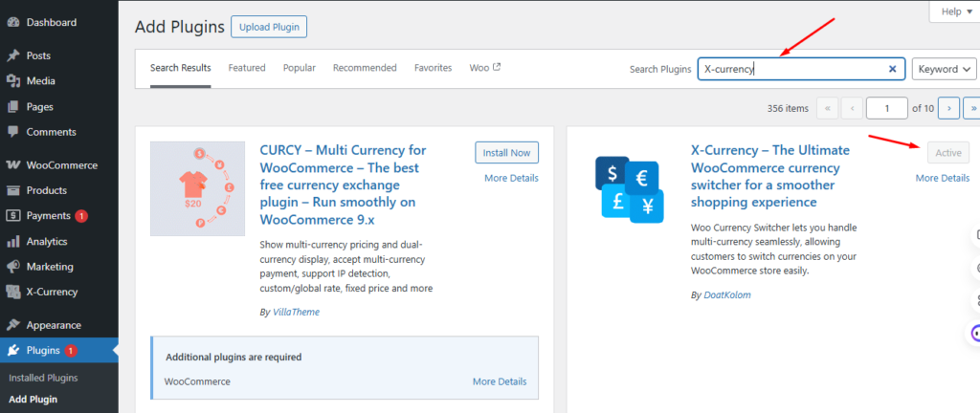Open the Analytics menu label
Screen dimensions: 980x413
coord(47,242)
